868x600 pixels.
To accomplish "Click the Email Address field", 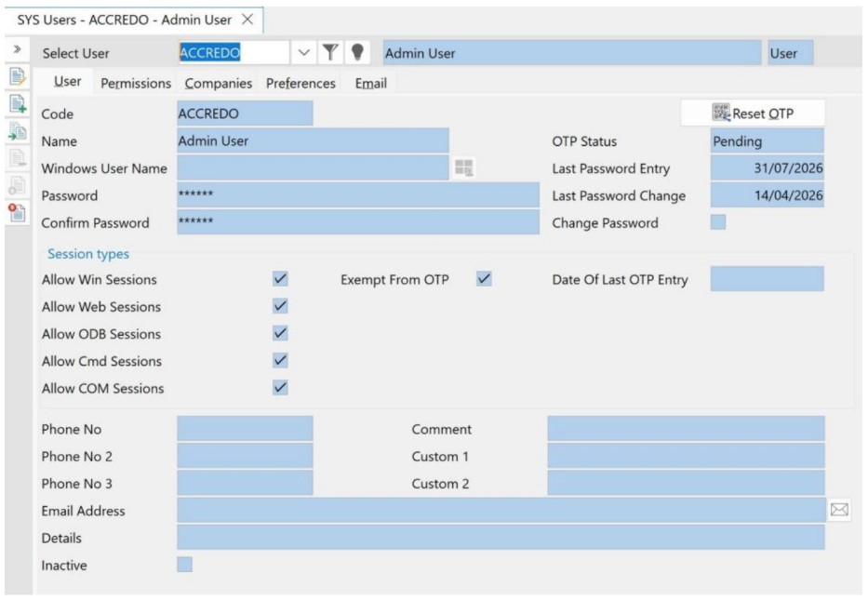I will click(501, 510).
